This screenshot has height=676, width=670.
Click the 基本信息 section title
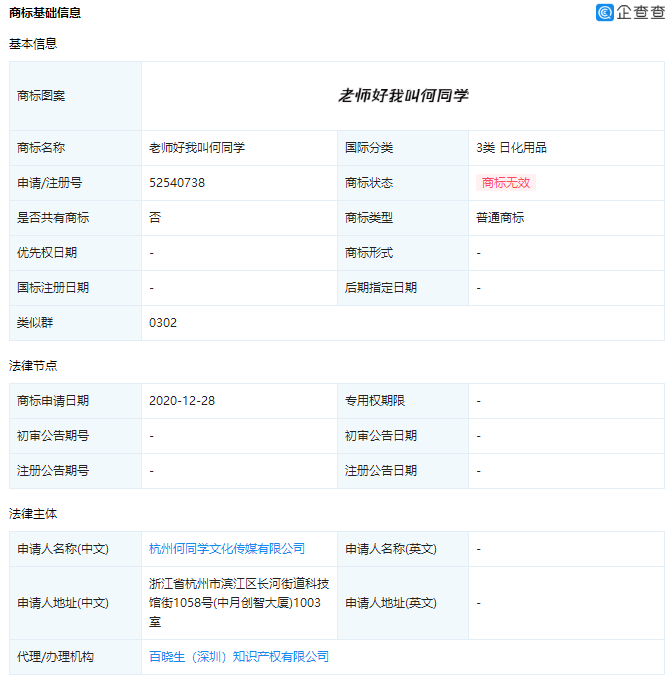tap(33, 44)
